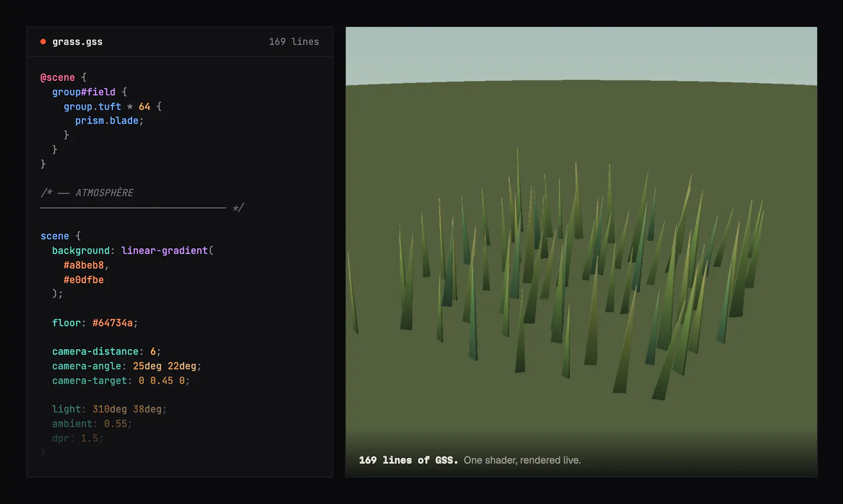The width and height of the screenshot is (843, 504).
Task: Click the ATMOSPHÈRE comment heading
Action: point(104,193)
